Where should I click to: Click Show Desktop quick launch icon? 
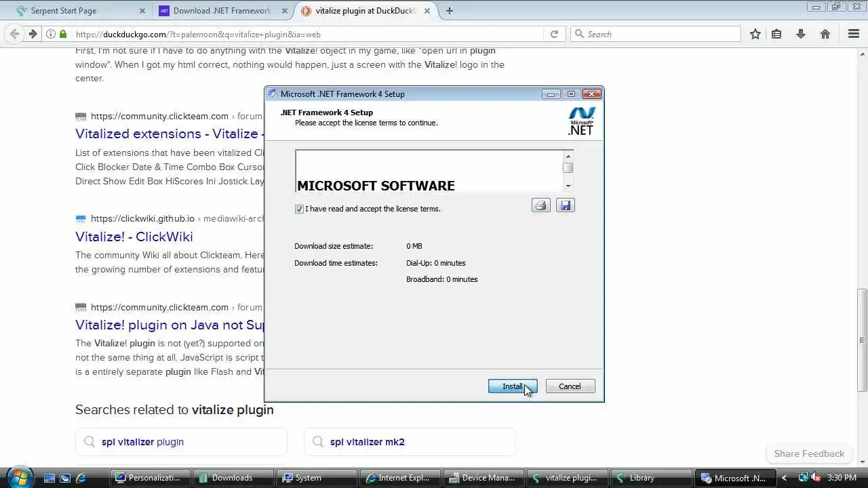click(50, 478)
